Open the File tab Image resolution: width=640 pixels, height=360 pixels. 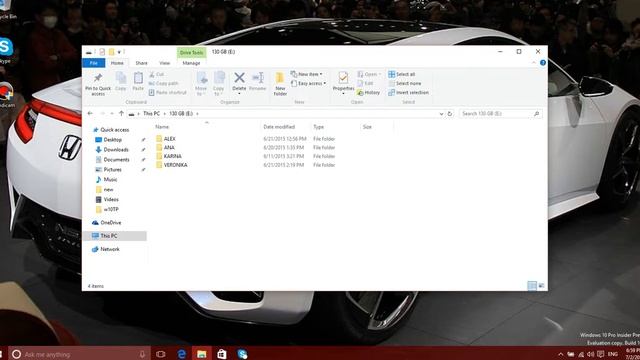93,63
